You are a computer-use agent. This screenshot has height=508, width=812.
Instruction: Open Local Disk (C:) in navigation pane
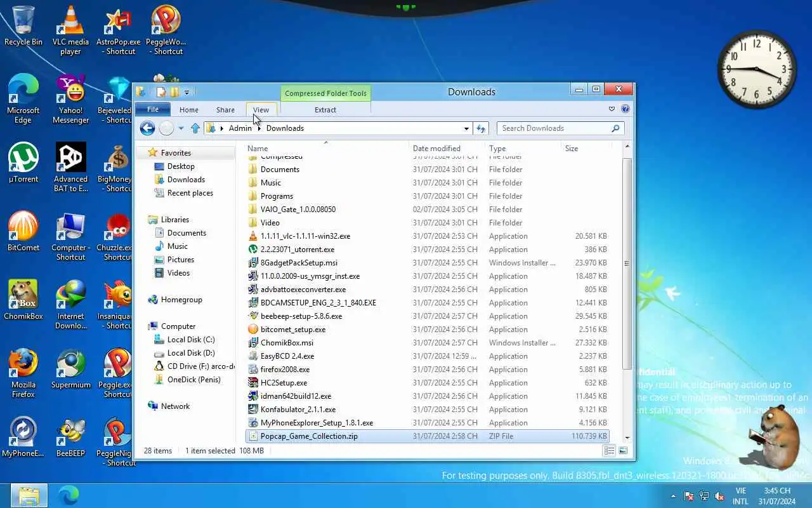pos(191,340)
